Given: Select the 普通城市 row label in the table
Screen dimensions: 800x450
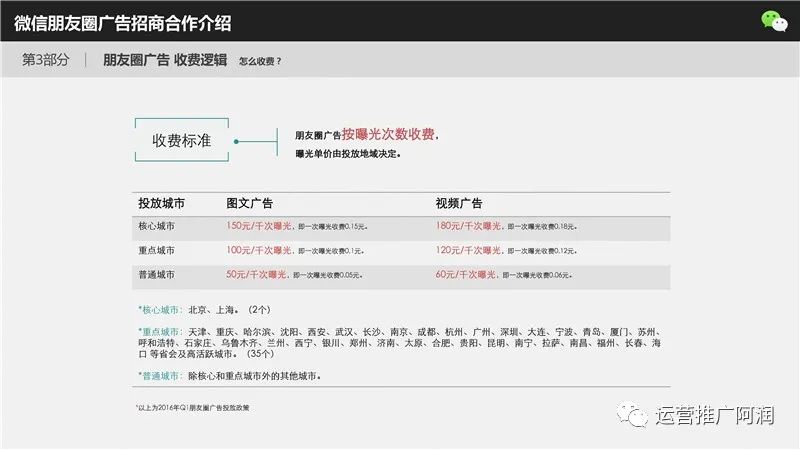Looking at the screenshot, I should tap(156, 274).
